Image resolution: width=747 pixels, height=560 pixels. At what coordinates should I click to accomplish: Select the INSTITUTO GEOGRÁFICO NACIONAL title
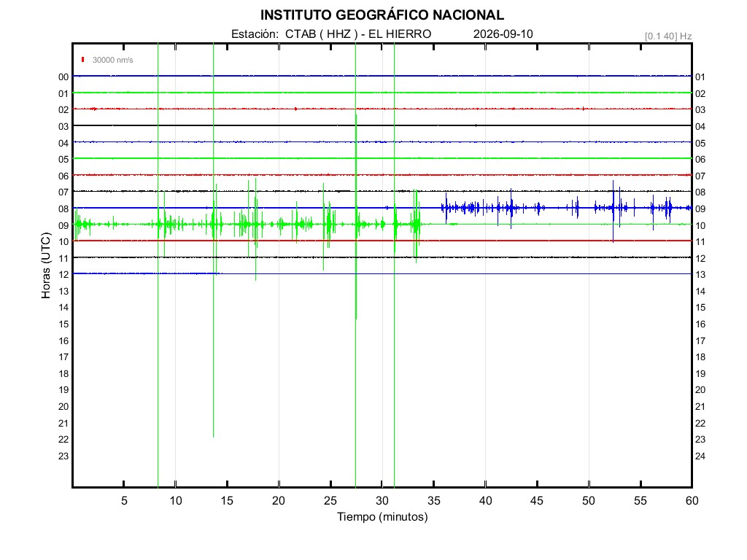pos(382,15)
